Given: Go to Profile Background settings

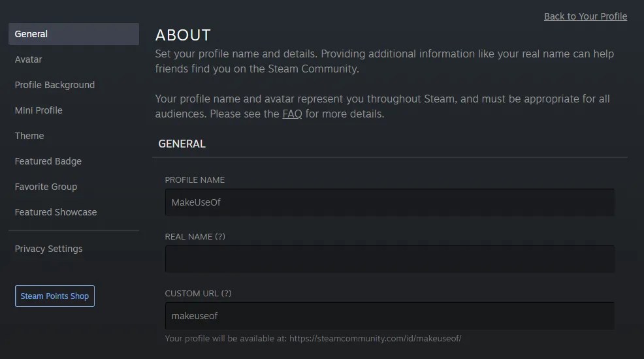Looking at the screenshot, I should 55,85.
